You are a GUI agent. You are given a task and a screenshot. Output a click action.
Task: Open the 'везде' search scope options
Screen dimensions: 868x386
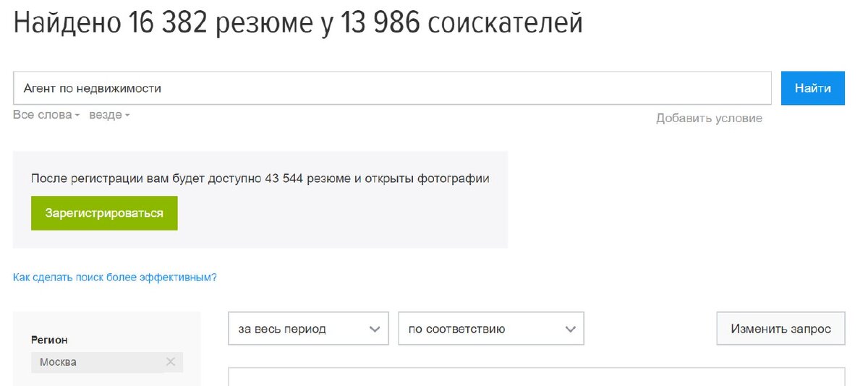pyautogui.click(x=109, y=115)
